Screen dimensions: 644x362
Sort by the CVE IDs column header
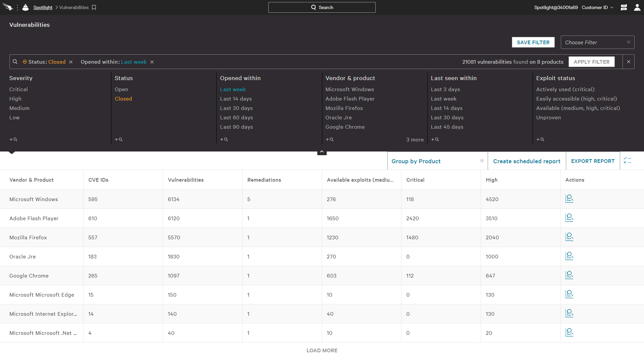click(x=98, y=180)
